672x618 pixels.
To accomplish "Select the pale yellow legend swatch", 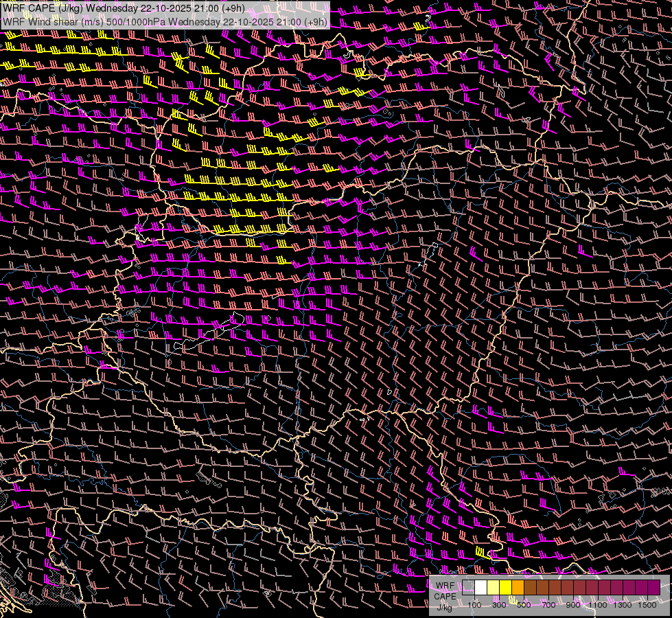I will click(494, 588).
